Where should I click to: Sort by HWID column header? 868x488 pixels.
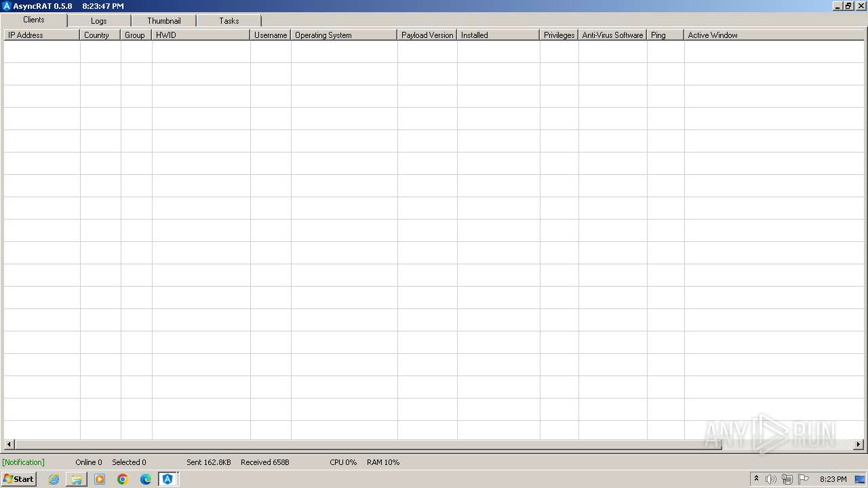click(201, 35)
